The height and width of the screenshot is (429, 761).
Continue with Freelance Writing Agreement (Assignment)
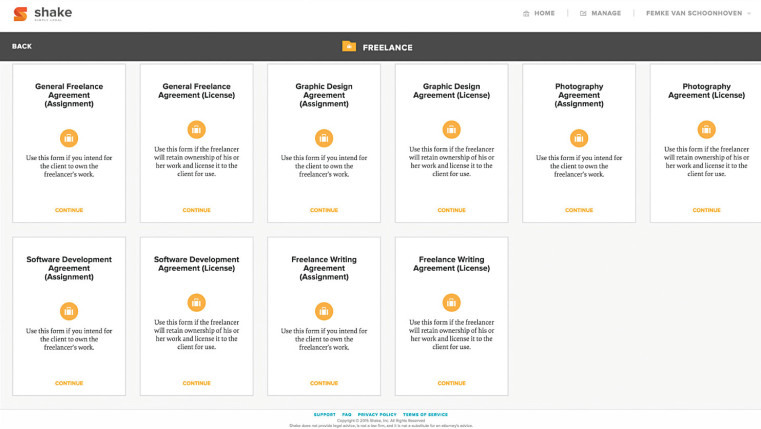click(x=324, y=383)
